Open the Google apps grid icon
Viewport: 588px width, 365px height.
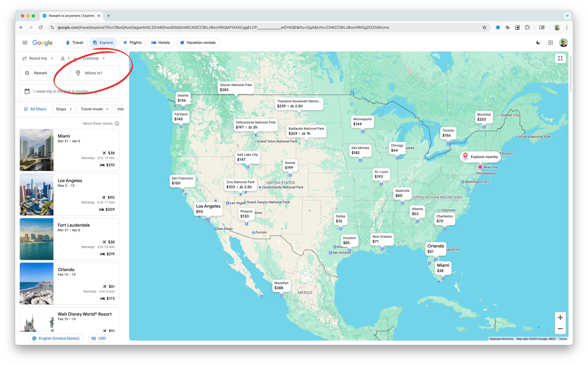point(550,43)
